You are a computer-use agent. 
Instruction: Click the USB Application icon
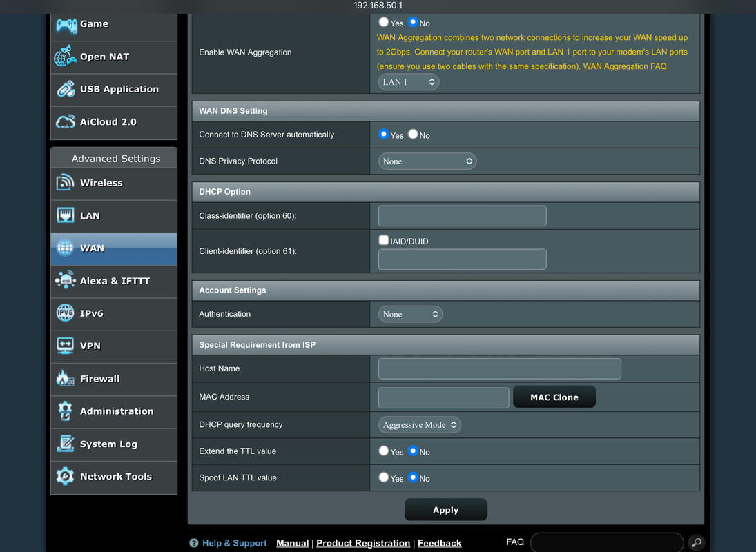[66, 88]
